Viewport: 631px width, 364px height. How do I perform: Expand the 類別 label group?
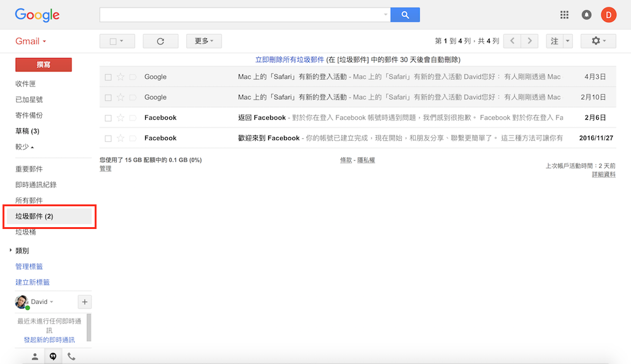[11, 250]
